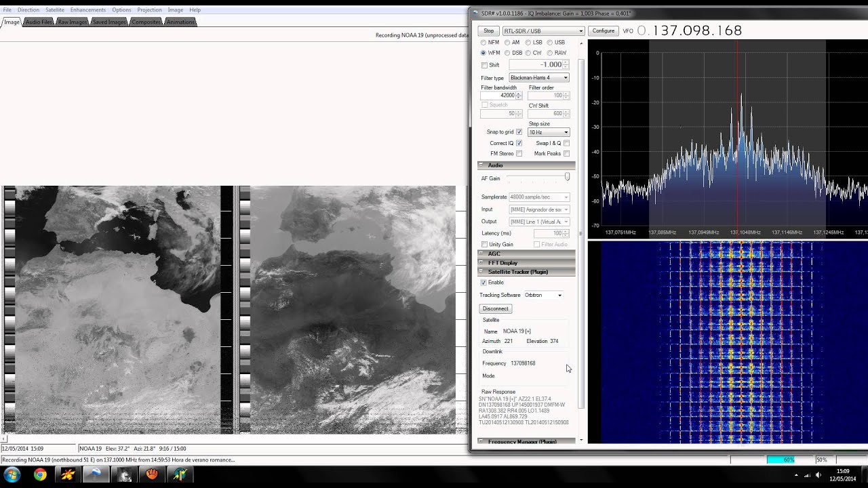This screenshot has width=868, height=488.
Task: Switch to the Animations tab
Action: click(180, 22)
